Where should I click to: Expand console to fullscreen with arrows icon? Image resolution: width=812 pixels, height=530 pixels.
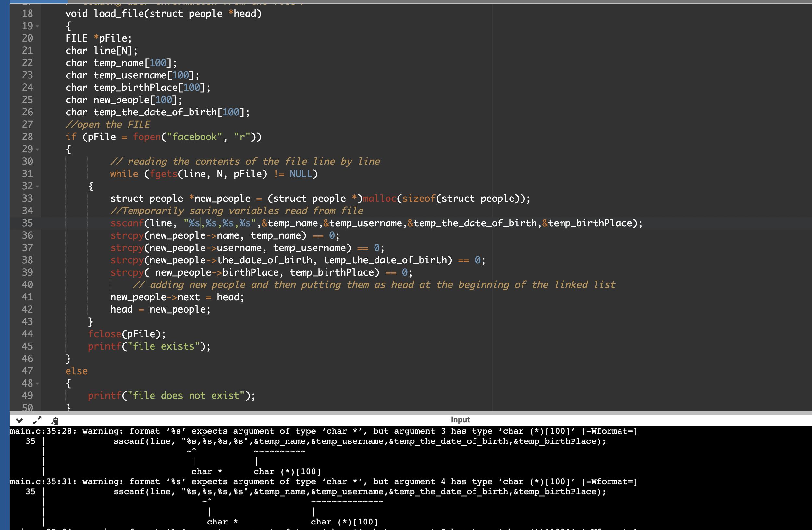pos(37,420)
